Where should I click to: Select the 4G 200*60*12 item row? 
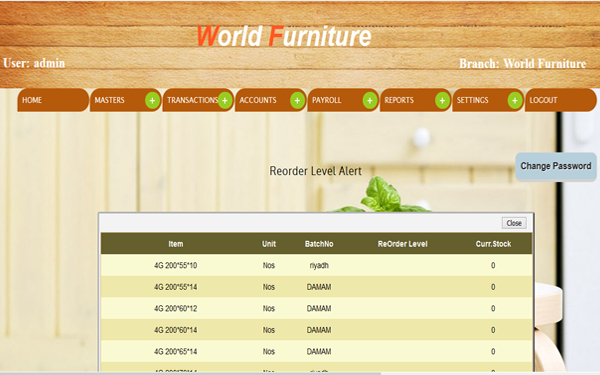[316, 308]
